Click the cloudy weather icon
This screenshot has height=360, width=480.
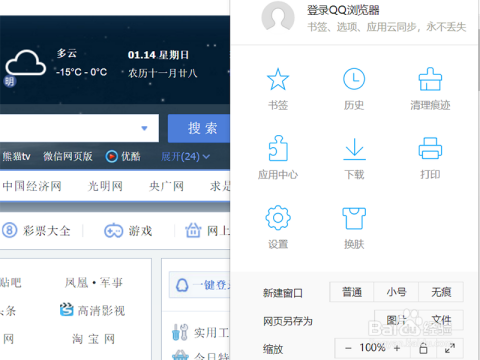pyautogui.click(x=25, y=63)
